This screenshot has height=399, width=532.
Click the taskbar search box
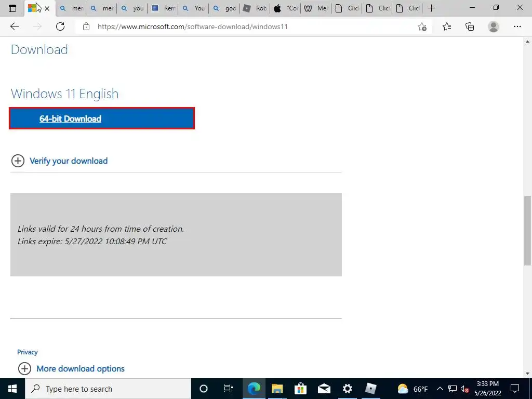click(x=108, y=389)
